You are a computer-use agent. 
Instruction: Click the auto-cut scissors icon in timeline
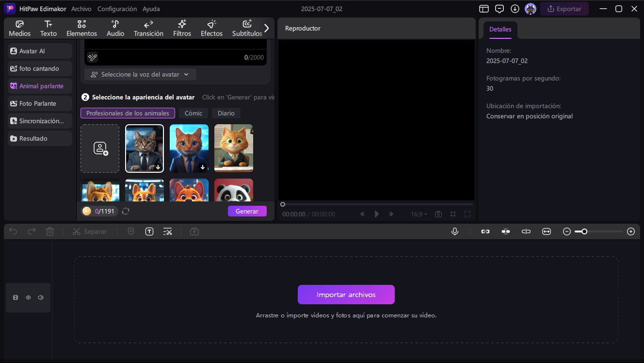pyautogui.click(x=168, y=231)
